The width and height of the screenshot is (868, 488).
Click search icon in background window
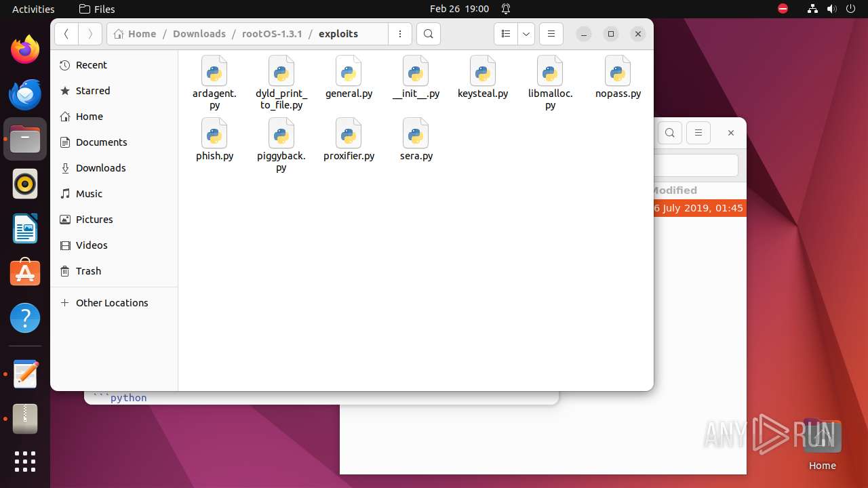click(x=670, y=133)
